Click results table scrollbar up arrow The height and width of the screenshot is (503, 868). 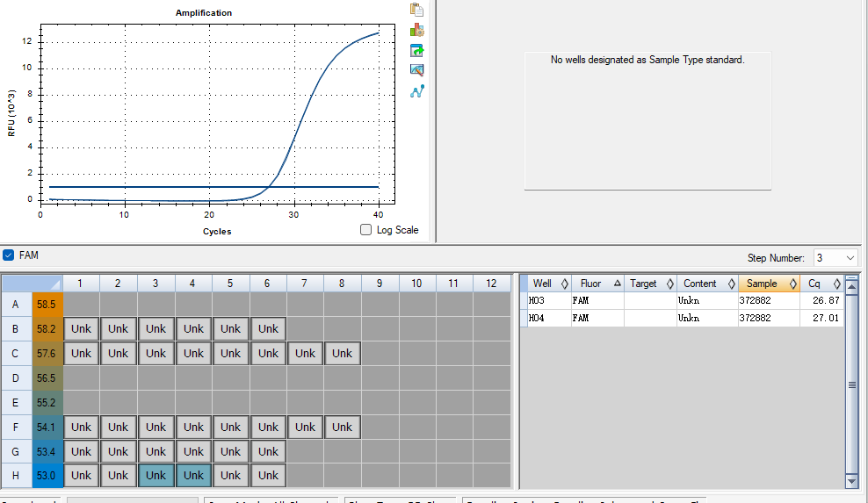click(x=852, y=287)
